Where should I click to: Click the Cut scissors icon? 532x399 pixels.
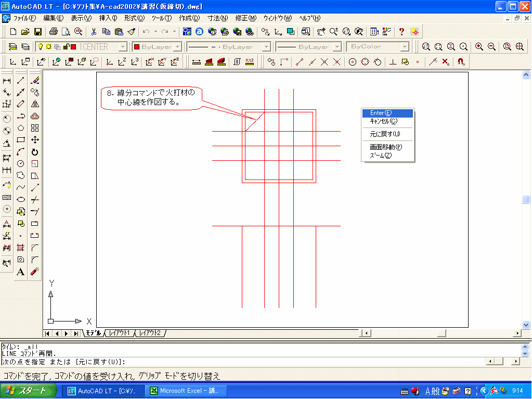click(94, 32)
